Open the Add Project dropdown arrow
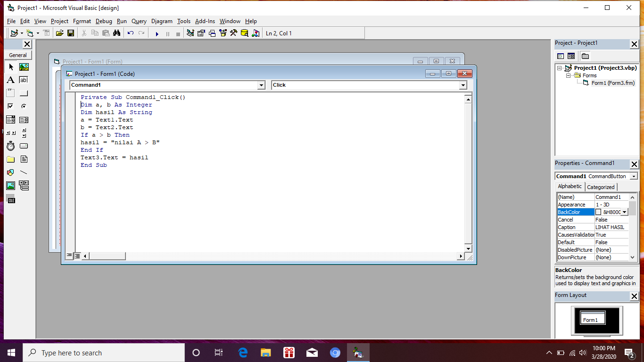The width and height of the screenshot is (644, 362). [x=22, y=33]
